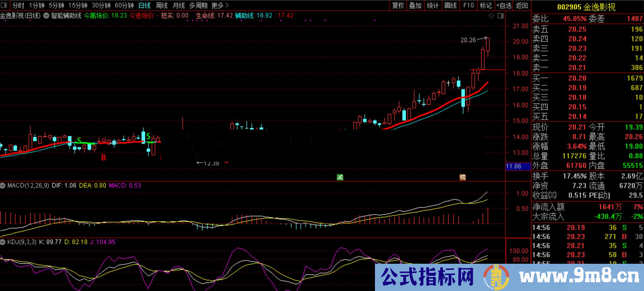Click the 净流入额 1641万 row
This screenshot has height=291, width=644.
click(588, 207)
